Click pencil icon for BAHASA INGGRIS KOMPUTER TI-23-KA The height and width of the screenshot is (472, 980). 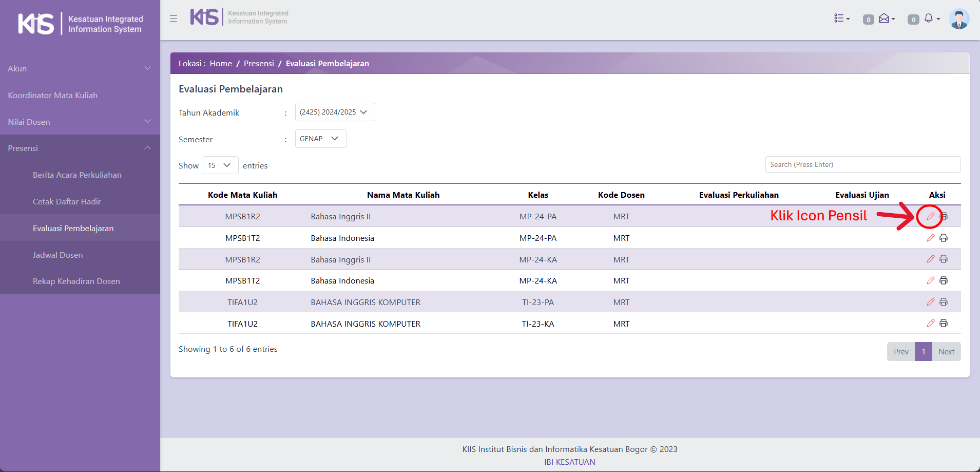[x=930, y=323]
